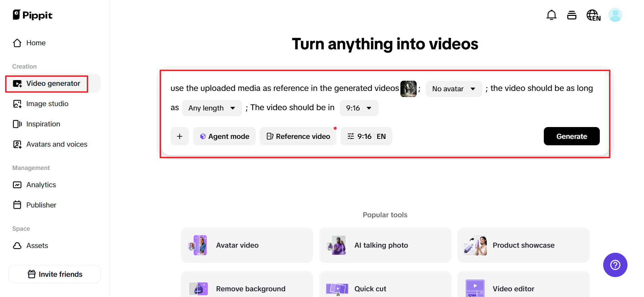Screen dimensions: 644x297
Task: Click the Invite friends button
Action: [x=54, y=274]
